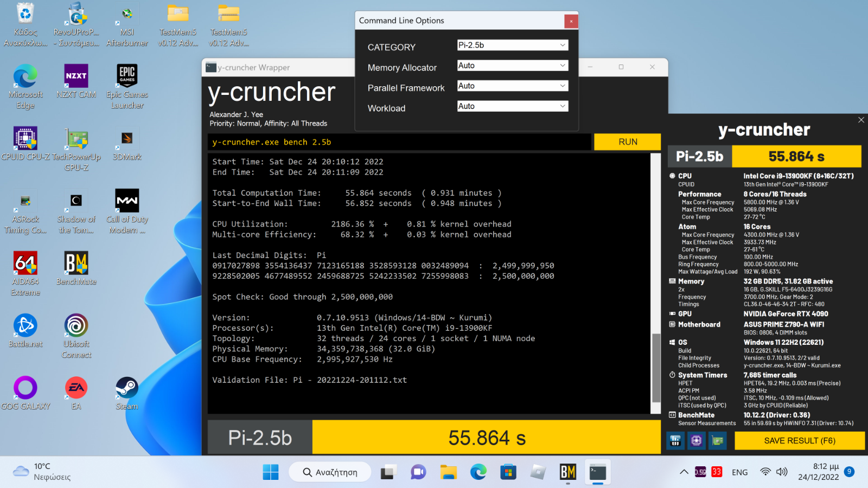Click the Memory section heading
The height and width of the screenshot is (488, 868).
pos(691,281)
